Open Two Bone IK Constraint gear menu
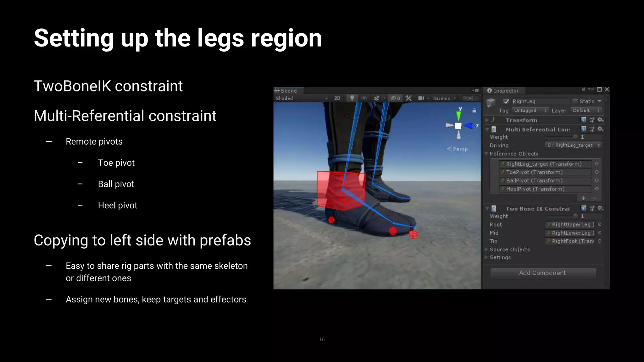This screenshot has width=644, height=362. pyautogui.click(x=600, y=208)
